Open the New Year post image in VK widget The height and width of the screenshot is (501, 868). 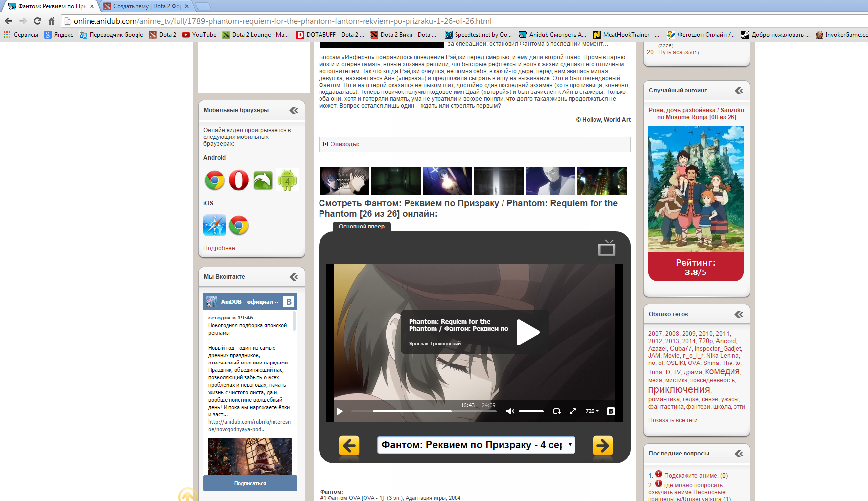click(x=250, y=457)
